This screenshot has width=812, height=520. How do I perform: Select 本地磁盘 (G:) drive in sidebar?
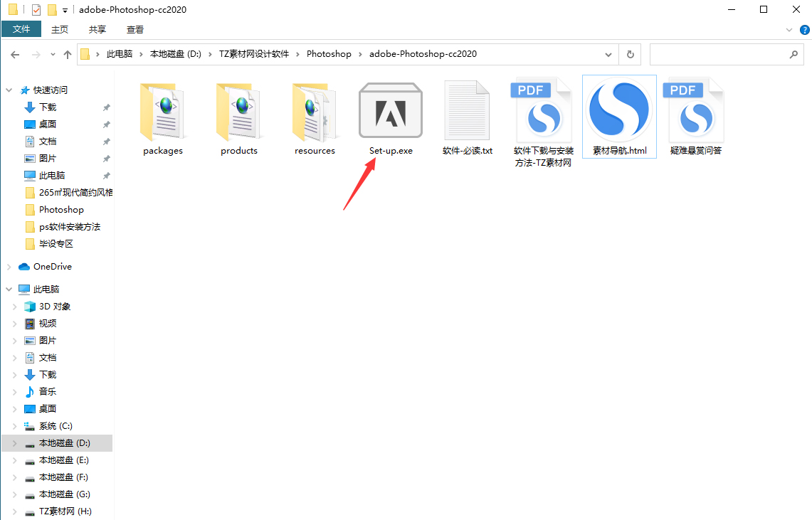tap(57, 494)
